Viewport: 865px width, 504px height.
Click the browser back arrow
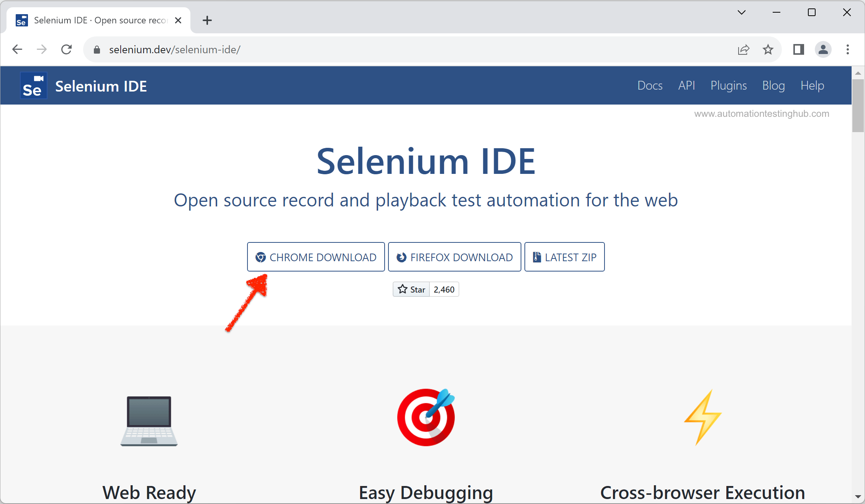click(17, 49)
